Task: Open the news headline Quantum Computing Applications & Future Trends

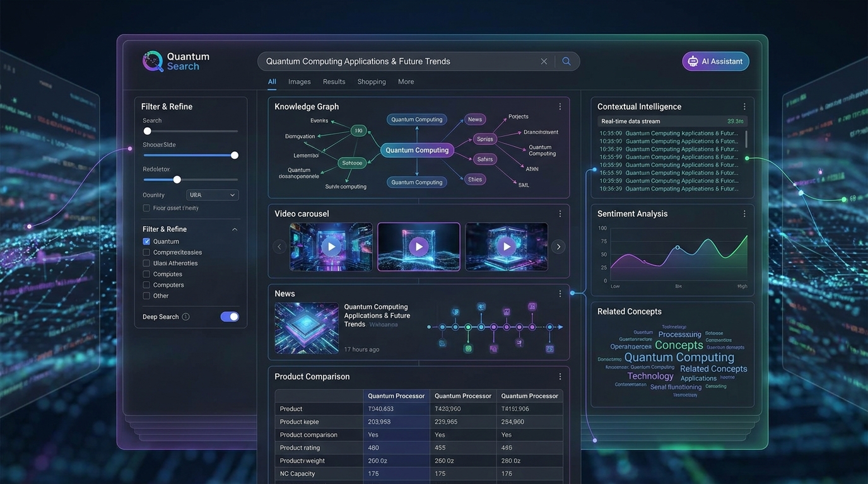Action: pyautogui.click(x=377, y=316)
